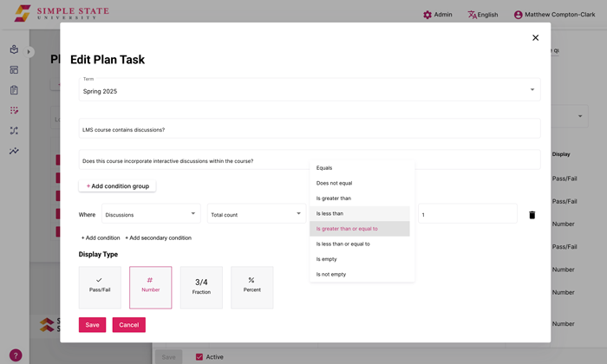Open the background page dropdown arrow

580,116
